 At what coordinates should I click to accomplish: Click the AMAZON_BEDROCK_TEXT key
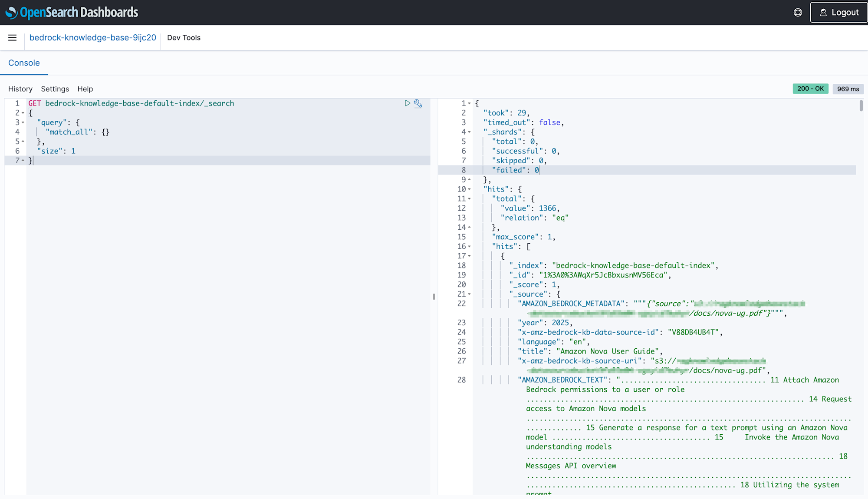pos(564,380)
